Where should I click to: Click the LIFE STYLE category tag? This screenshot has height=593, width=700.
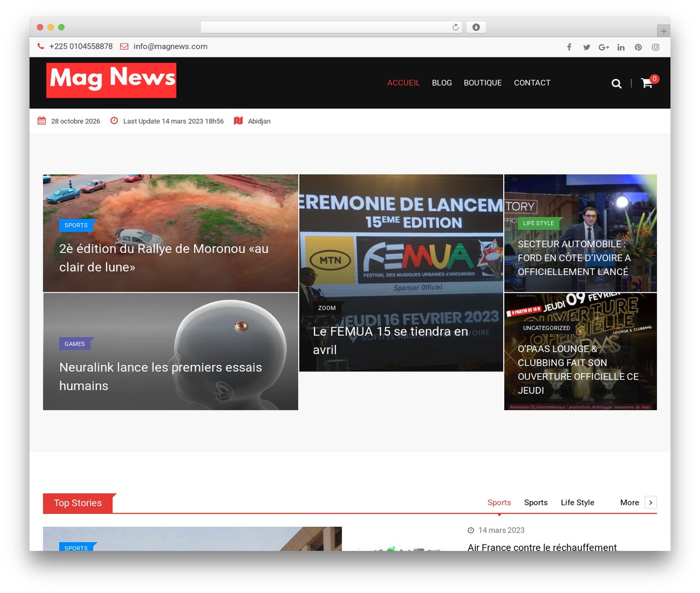(x=539, y=223)
